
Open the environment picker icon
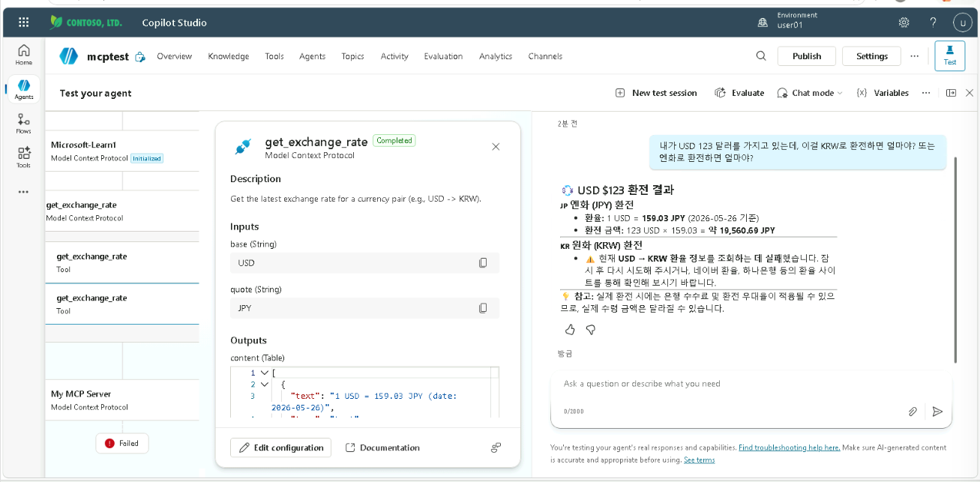pyautogui.click(x=763, y=22)
